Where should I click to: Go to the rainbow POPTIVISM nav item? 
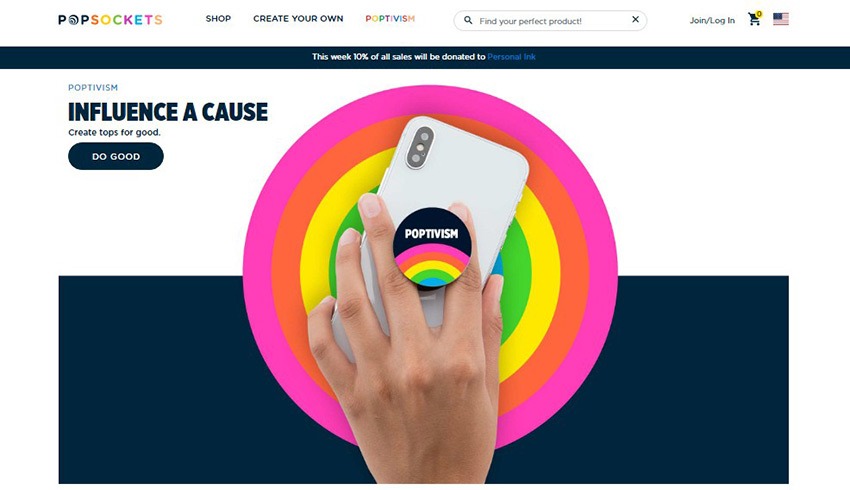390,18
